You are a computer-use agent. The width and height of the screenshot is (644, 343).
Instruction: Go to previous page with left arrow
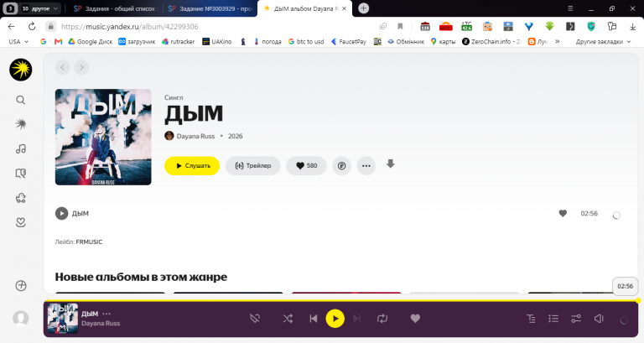62,67
